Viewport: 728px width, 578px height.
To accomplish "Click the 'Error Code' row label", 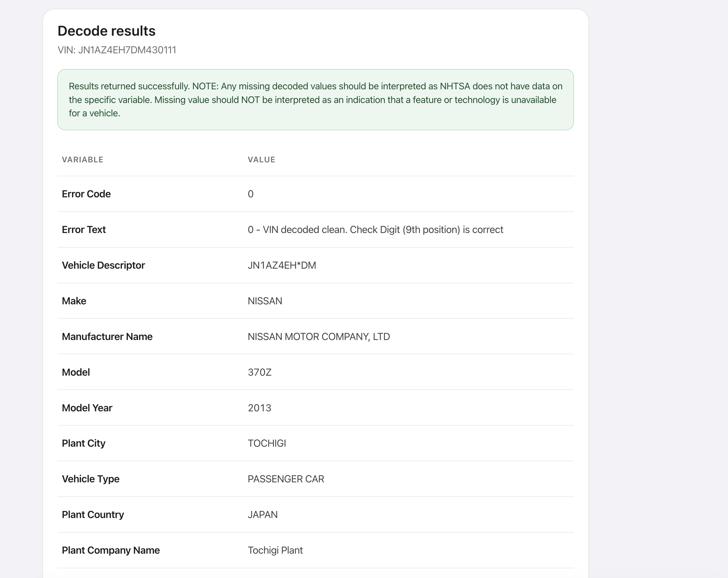I will point(86,194).
